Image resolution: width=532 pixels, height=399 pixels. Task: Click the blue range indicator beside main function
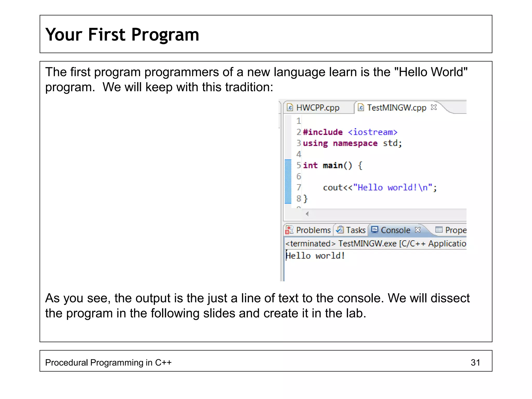click(288, 182)
